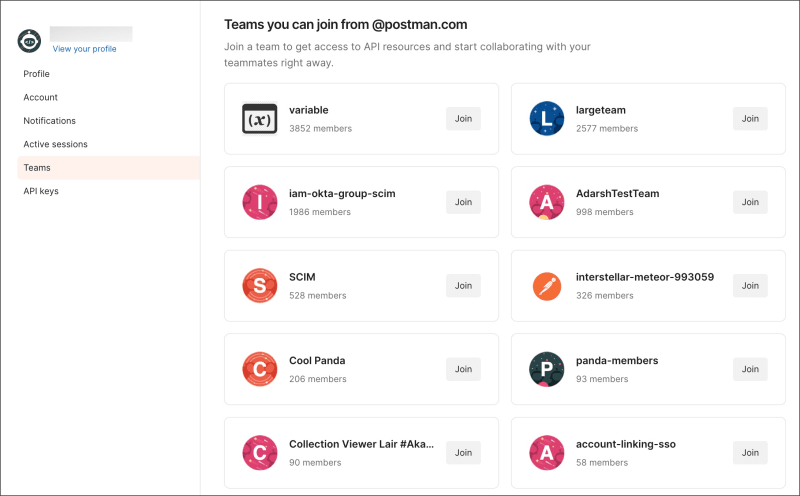Click the 206 members count
Screen dimensions: 800x496
pos(317,379)
